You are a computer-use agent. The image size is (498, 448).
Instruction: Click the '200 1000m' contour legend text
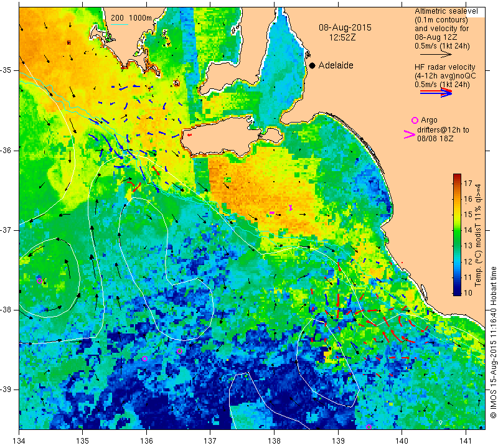click(x=131, y=18)
